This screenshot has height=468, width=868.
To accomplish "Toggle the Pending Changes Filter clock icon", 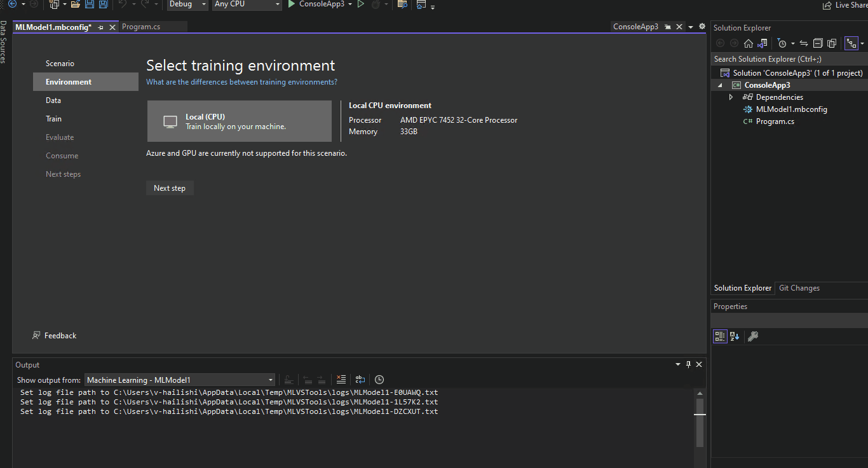I will point(781,43).
